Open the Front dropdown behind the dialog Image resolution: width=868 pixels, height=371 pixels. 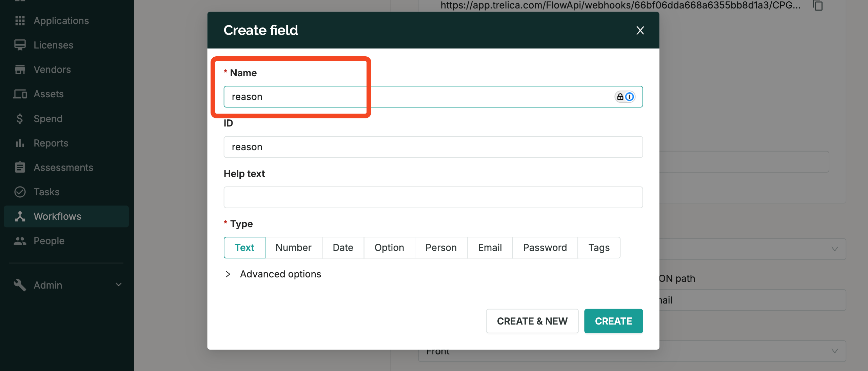(632, 351)
